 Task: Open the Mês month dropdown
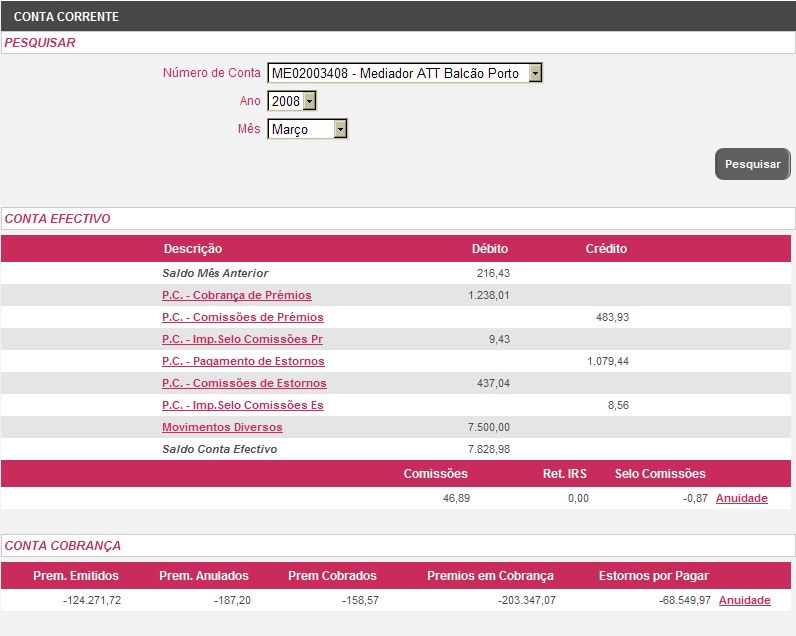(340, 129)
